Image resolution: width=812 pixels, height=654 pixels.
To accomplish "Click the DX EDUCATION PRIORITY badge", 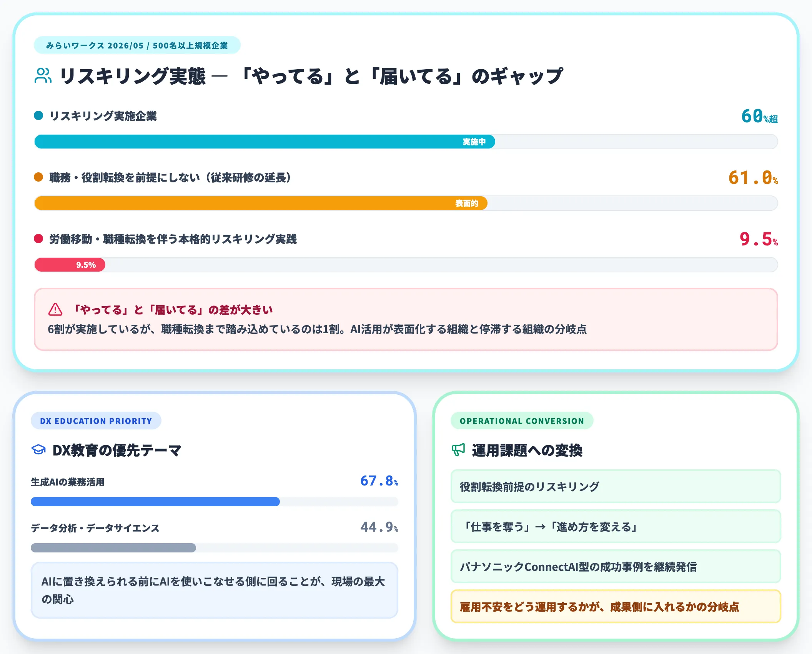I will (x=96, y=421).
